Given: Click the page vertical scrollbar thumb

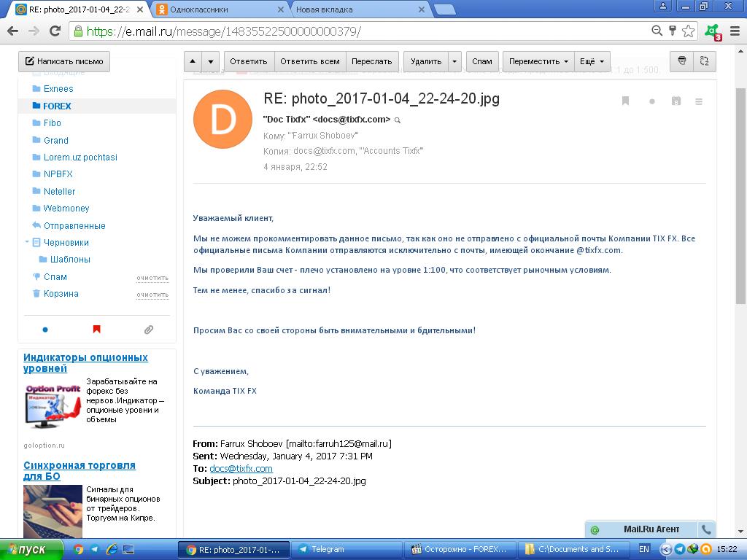Looking at the screenshot, I should 740,195.
